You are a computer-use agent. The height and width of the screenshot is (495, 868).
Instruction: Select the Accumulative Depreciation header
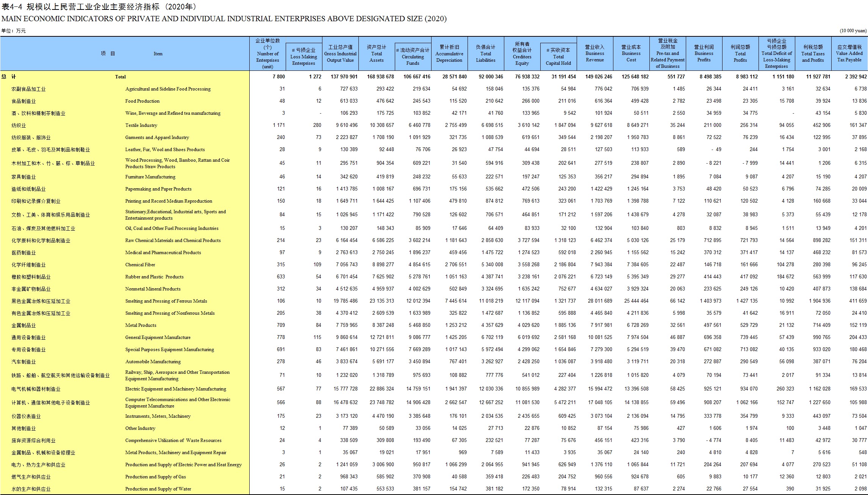pyautogui.click(x=449, y=53)
